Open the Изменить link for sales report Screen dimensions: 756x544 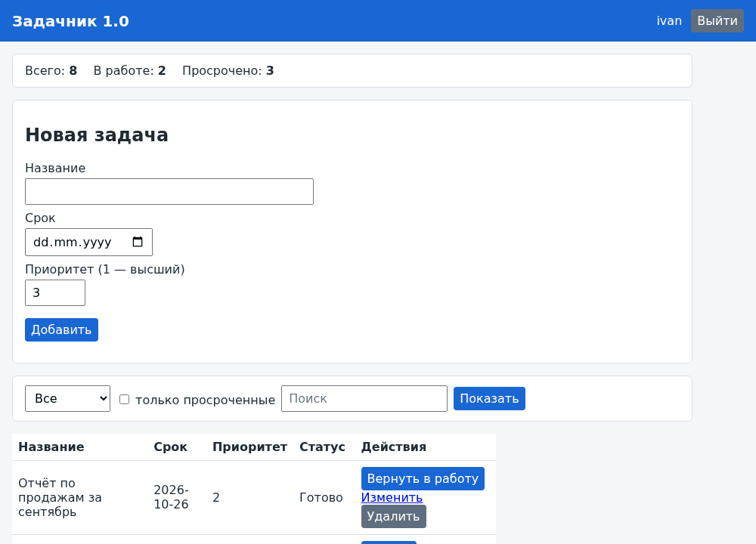click(x=392, y=497)
